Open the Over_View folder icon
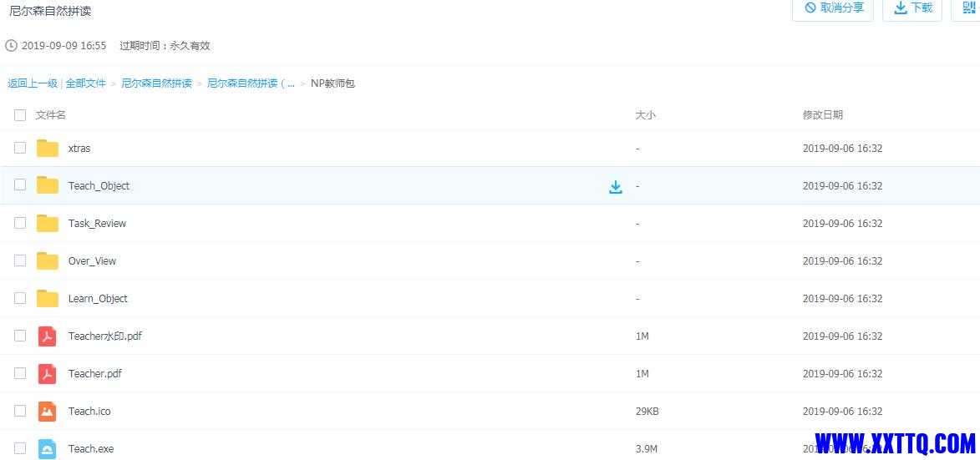 point(48,261)
